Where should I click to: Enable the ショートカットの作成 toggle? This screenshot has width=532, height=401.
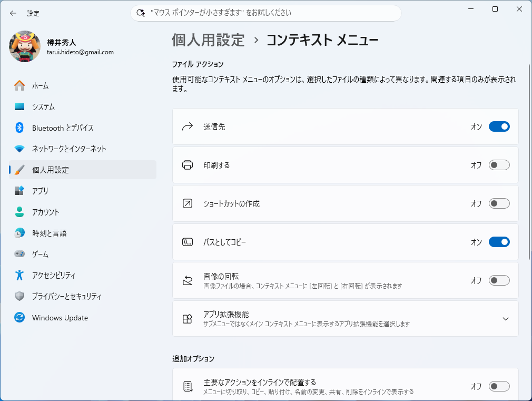coord(499,203)
